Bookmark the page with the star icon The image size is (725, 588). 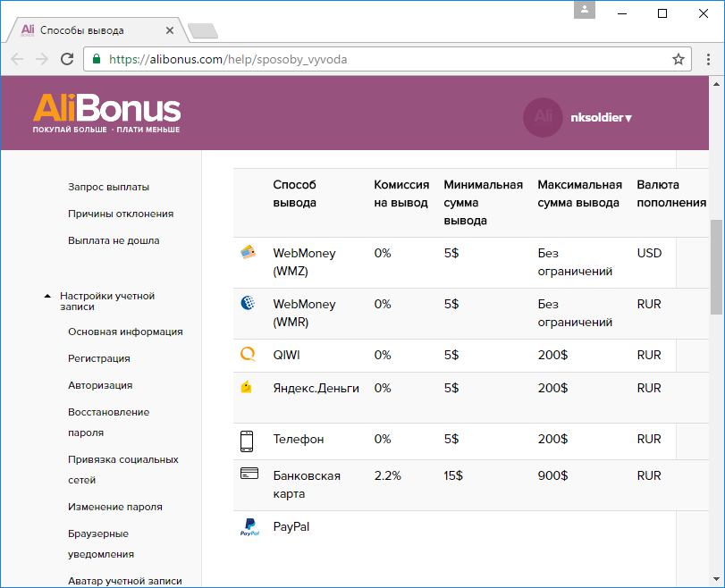click(678, 59)
